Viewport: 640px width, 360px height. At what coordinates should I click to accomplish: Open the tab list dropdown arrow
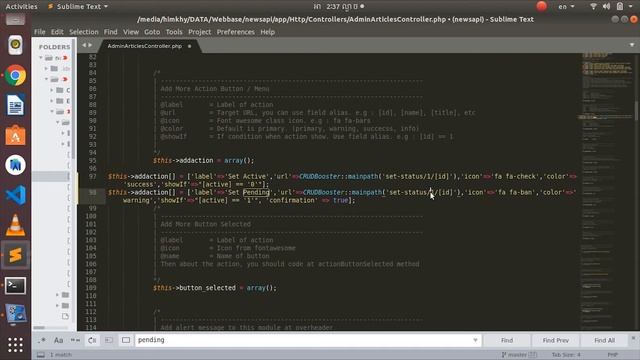(632, 45)
